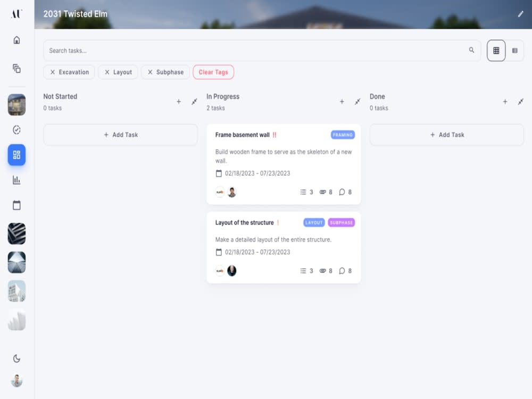Open the first project thumbnail below the divider
This screenshot has width=532, height=399.
point(16,105)
